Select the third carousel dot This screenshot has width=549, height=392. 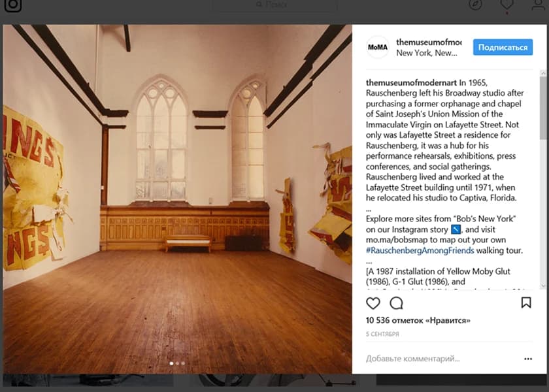click(x=183, y=363)
